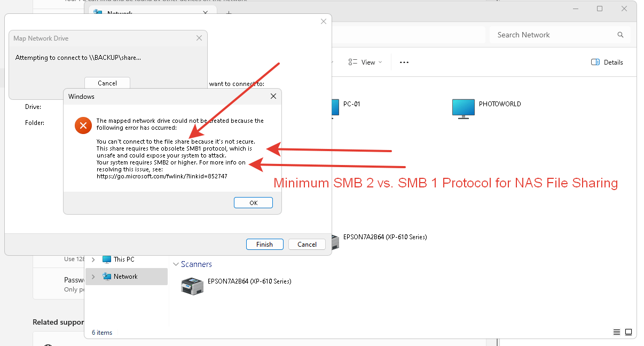Select the EPSON7A2B64 printer icon
Image resolution: width=644 pixels, height=346 pixels.
[x=335, y=242]
